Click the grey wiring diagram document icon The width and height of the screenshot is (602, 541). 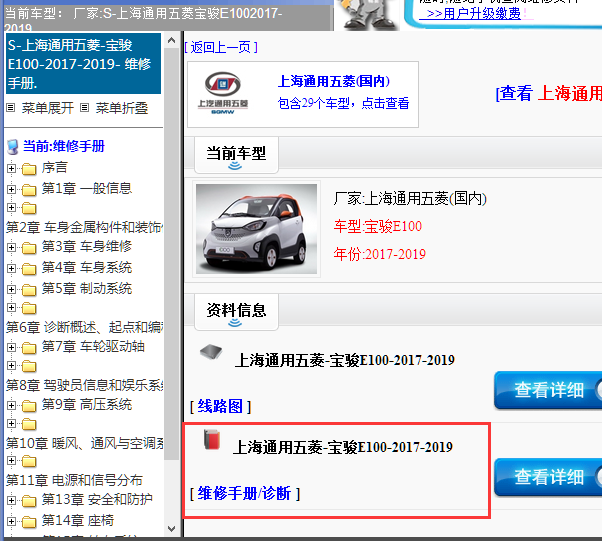pyautogui.click(x=211, y=351)
